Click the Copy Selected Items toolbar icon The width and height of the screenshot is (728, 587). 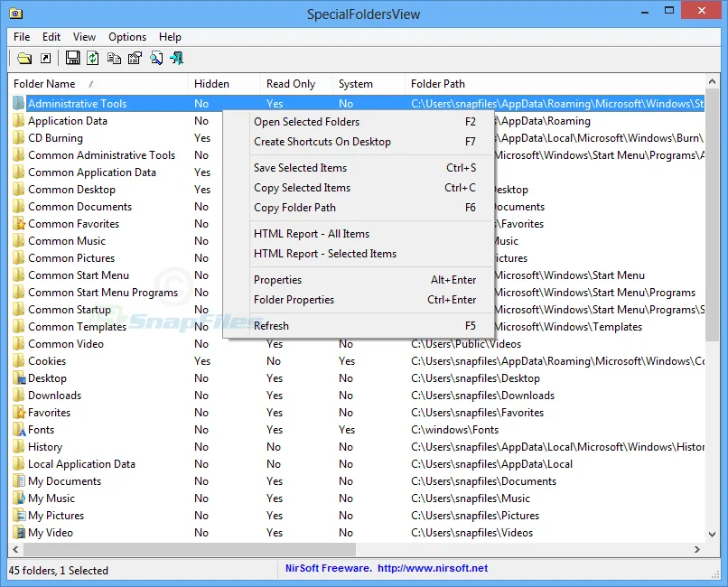114,58
